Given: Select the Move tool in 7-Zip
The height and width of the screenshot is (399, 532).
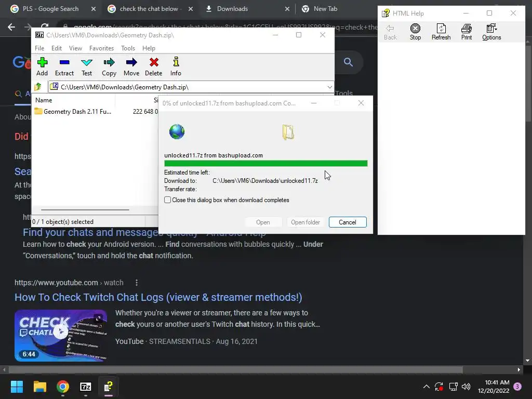Looking at the screenshot, I should tap(131, 66).
